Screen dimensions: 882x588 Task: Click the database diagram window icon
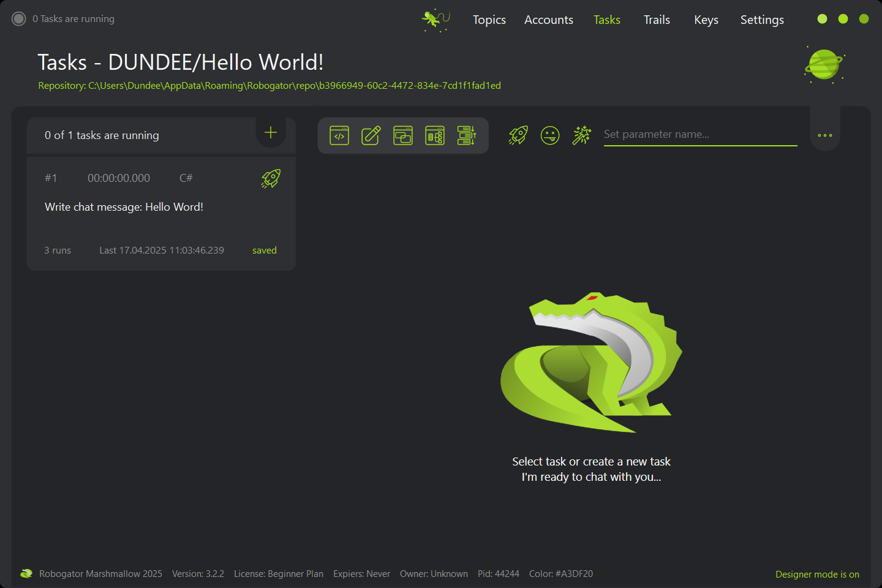[x=435, y=135]
